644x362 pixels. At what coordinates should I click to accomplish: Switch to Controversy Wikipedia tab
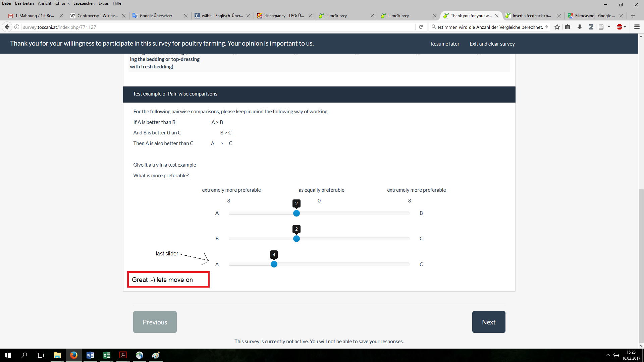[97, 16]
